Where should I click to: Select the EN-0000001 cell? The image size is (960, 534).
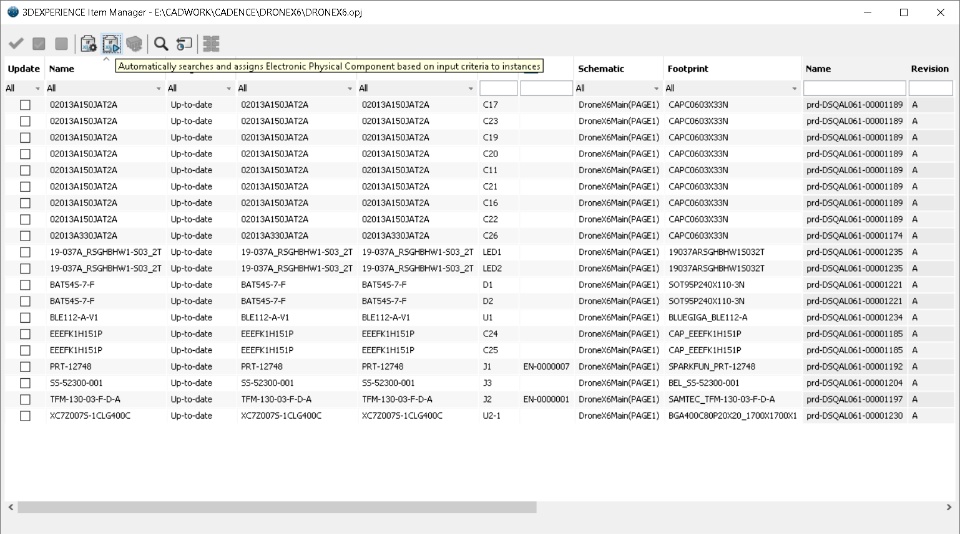tap(546, 399)
